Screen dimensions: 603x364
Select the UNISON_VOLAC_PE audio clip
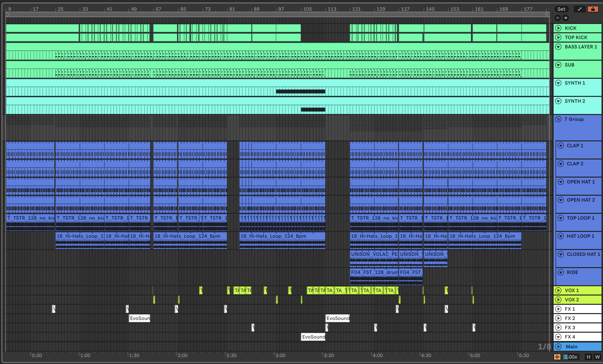[x=374, y=254]
